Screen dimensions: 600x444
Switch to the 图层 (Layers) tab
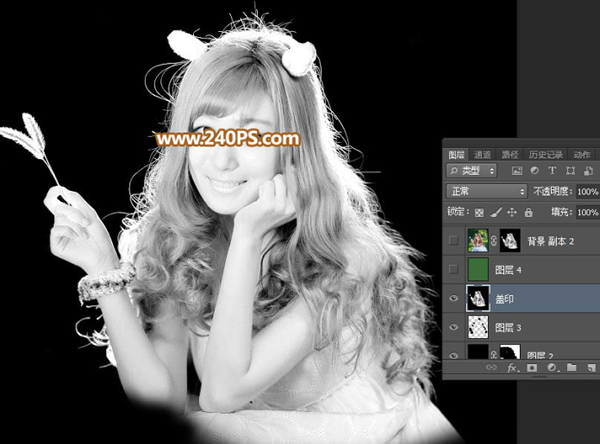pyautogui.click(x=456, y=155)
